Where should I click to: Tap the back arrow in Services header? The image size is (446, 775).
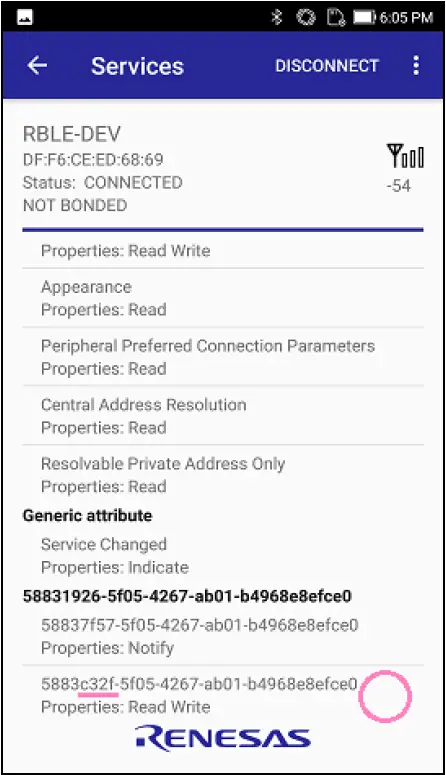coord(38,65)
